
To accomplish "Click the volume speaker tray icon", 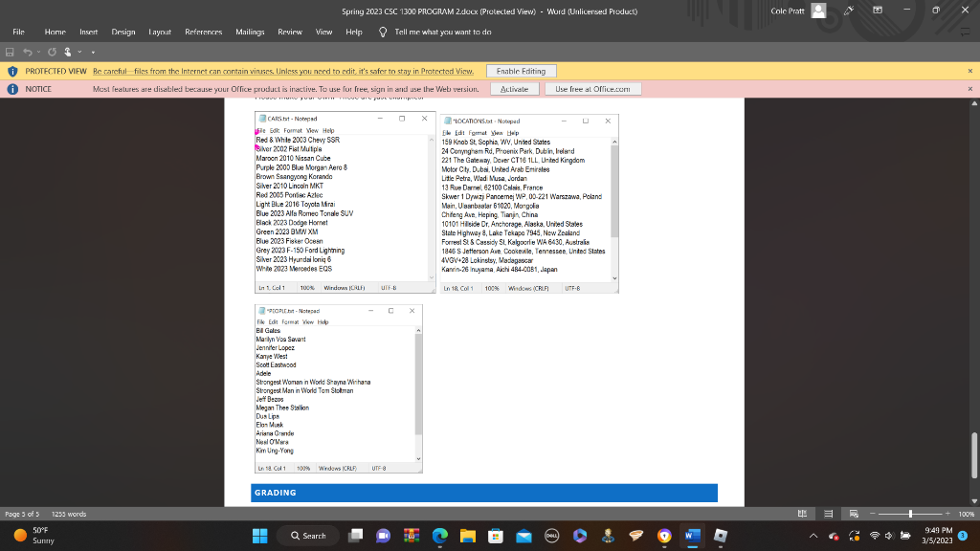I will pos(889,536).
